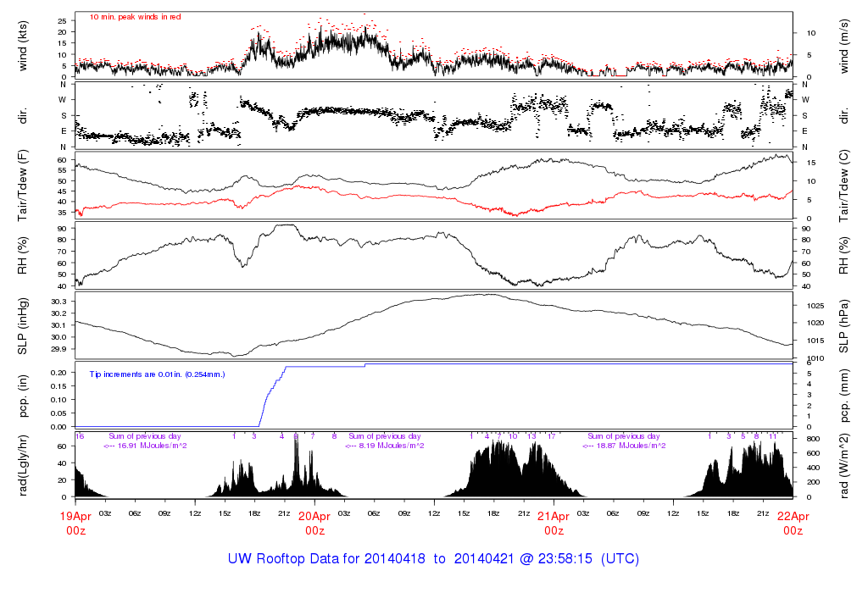Screen dimensions: 868x593
Task: Click the '25' knots wind tick label
Action: click(63, 21)
